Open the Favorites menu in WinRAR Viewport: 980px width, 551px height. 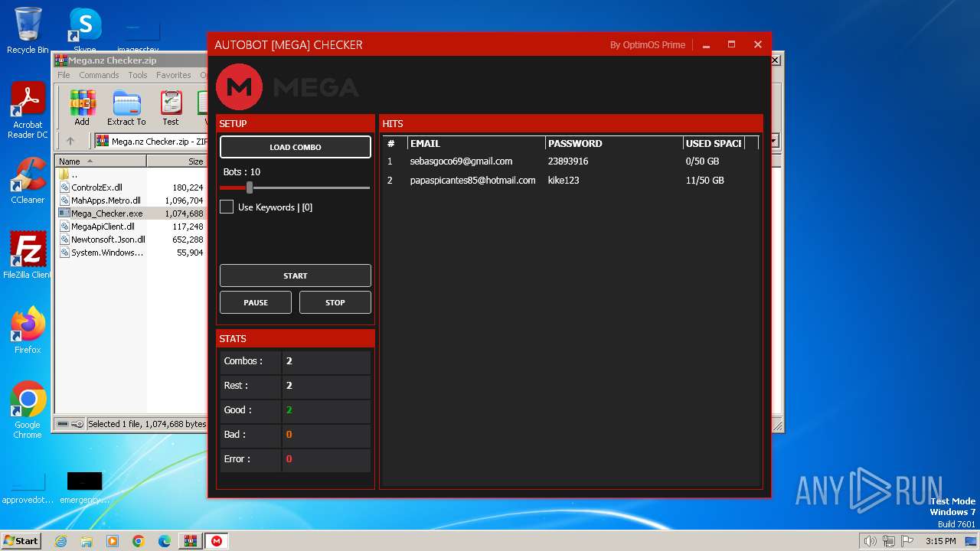coord(174,75)
